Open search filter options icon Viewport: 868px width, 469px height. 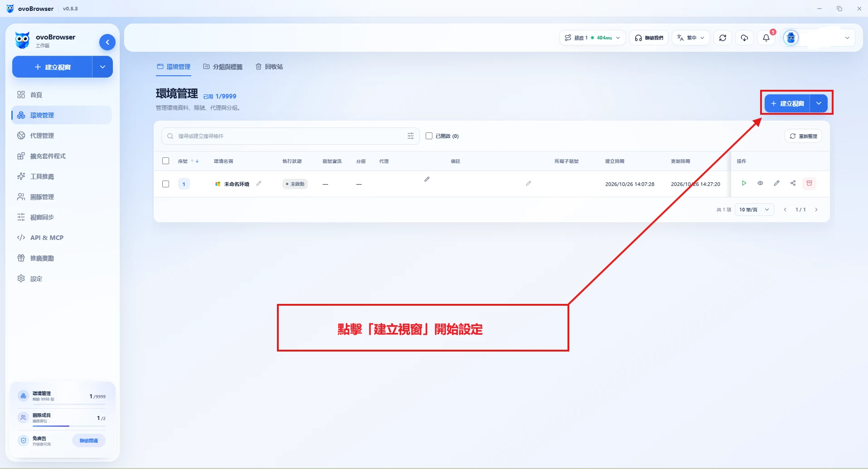(411, 136)
